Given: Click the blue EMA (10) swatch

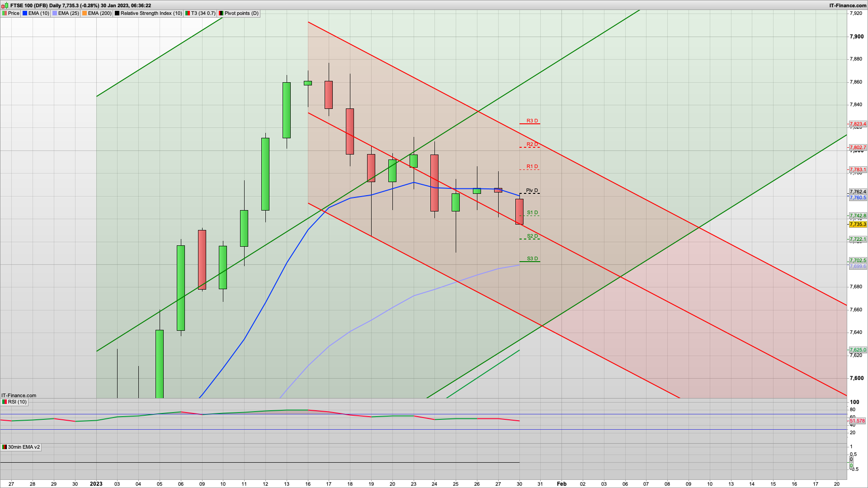Looking at the screenshot, I should pyautogui.click(x=25, y=13).
